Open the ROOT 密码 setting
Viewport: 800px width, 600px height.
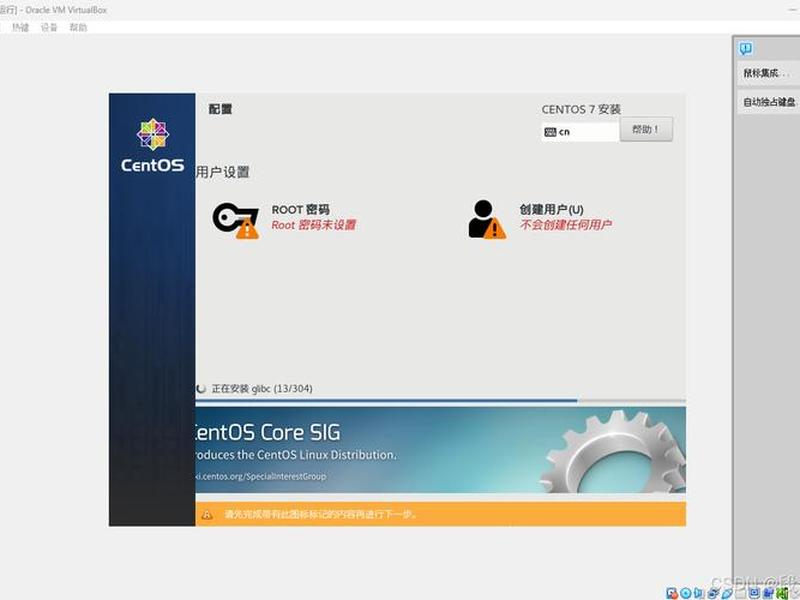pyautogui.click(x=285, y=220)
